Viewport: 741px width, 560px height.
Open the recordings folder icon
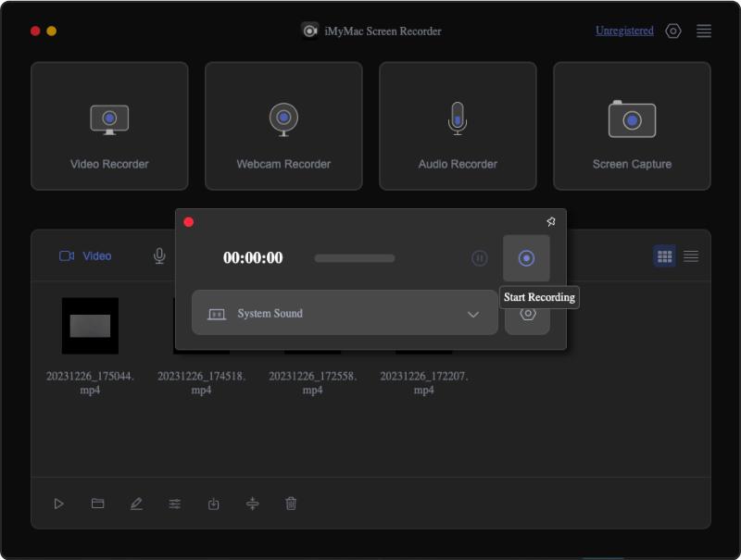click(x=97, y=504)
